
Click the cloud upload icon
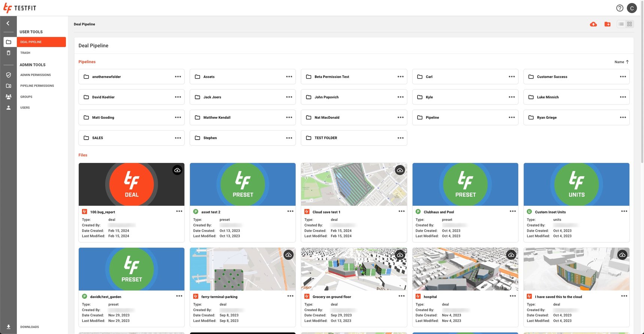click(x=593, y=24)
